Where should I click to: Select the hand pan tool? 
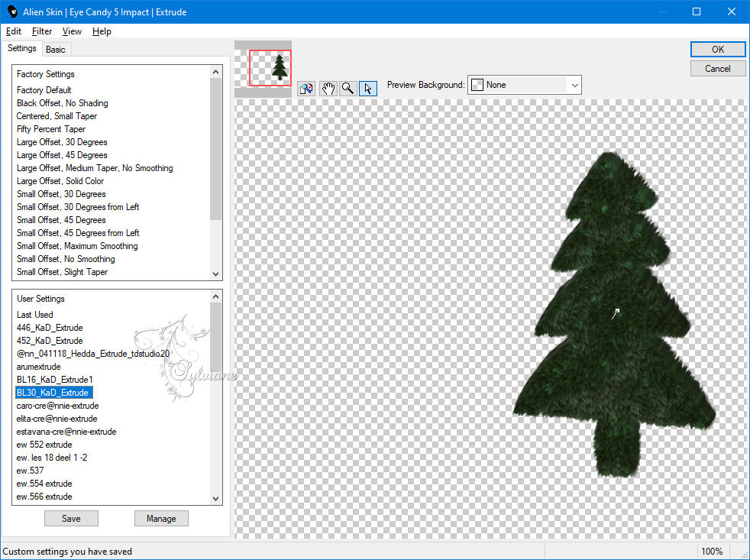click(x=328, y=89)
